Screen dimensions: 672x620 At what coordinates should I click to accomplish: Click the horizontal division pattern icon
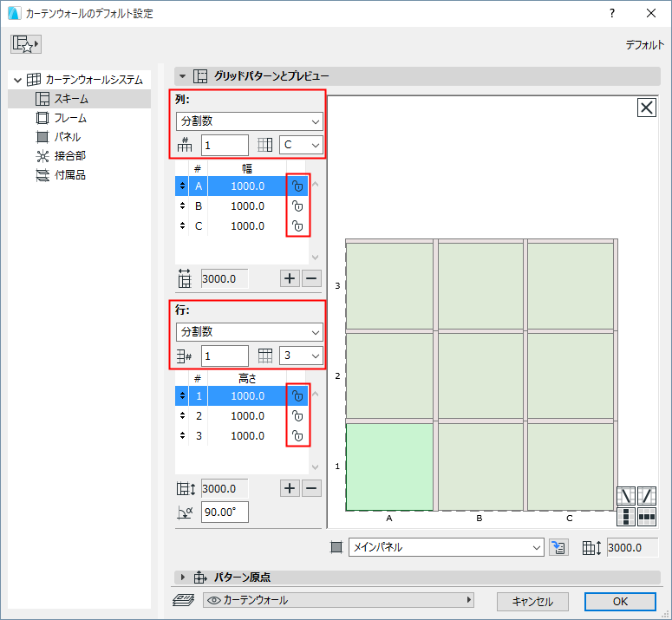647,517
